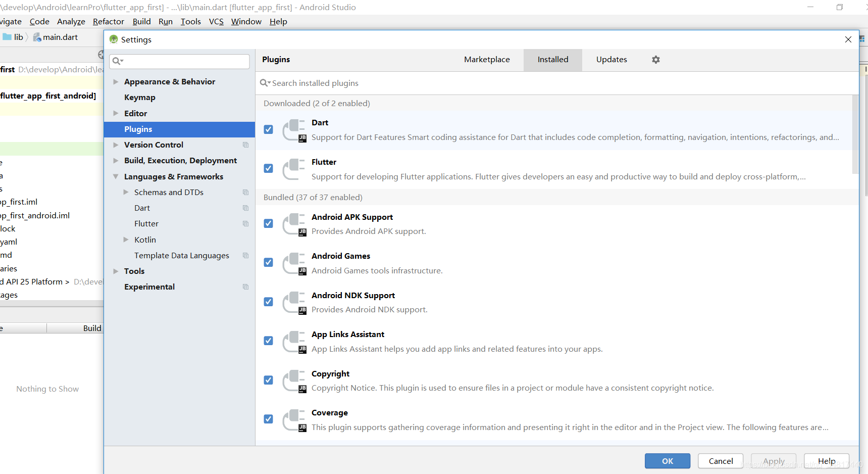868x474 pixels.
Task: Uncheck App Links Assistant plugin
Action: (x=269, y=341)
